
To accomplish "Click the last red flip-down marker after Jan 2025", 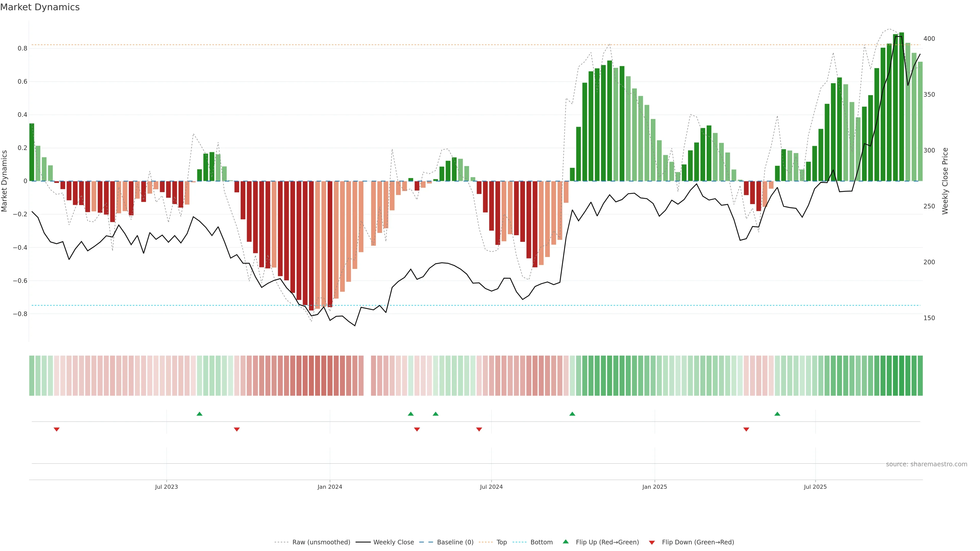I will click(746, 429).
